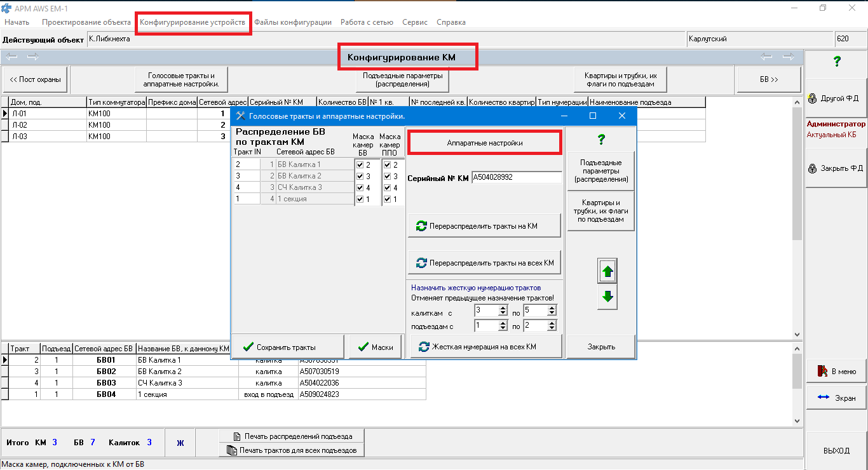Go back to << Пост.охраны
Image resolution: width=868 pixels, height=470 pixels.
pos(35,79)
